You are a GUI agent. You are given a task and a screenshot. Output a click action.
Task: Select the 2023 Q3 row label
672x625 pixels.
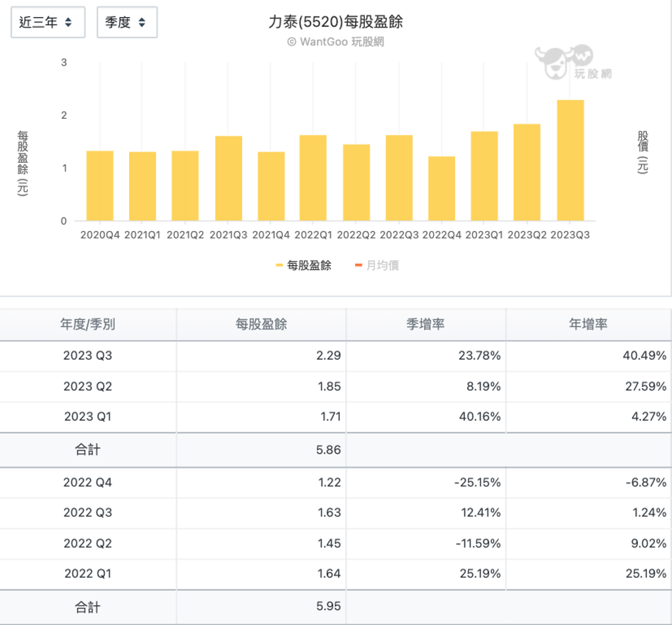click(88, 355)
